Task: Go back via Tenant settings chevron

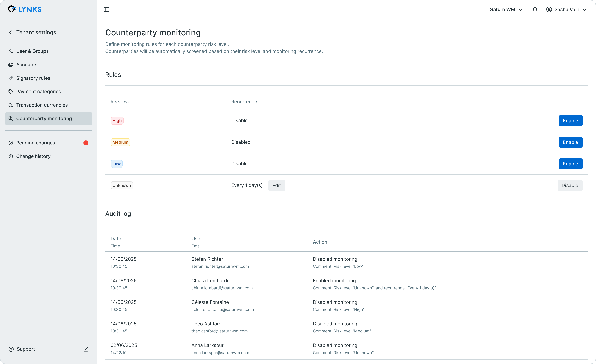Action: tap(11, 32)
